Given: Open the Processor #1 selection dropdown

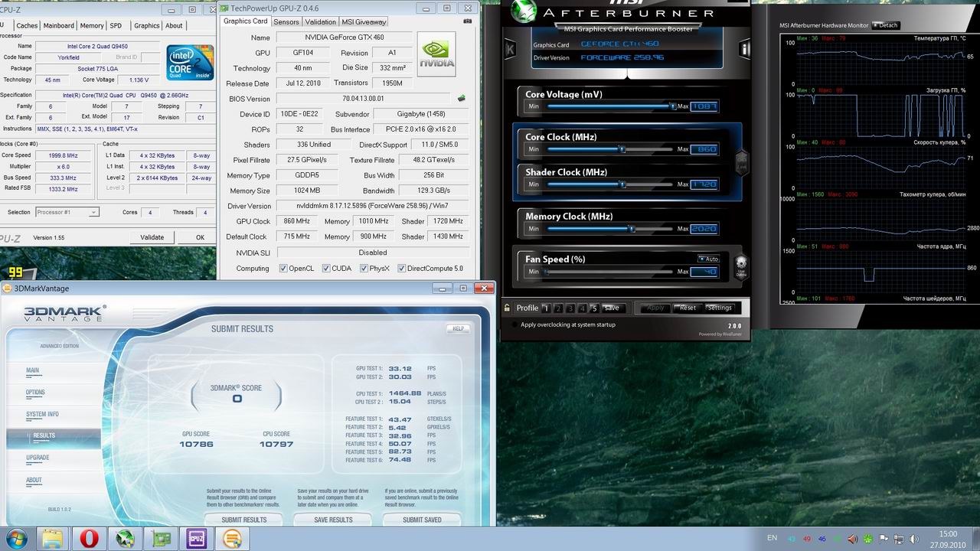Looking at the screenshot, I should coord(67,212).
